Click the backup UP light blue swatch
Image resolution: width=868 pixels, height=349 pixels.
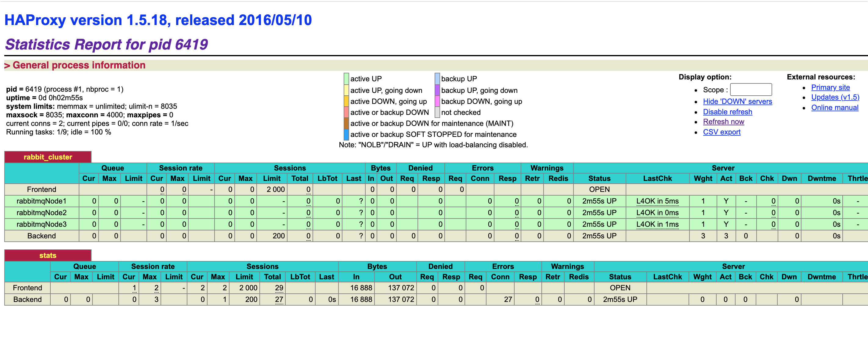[x=437, y=79]
